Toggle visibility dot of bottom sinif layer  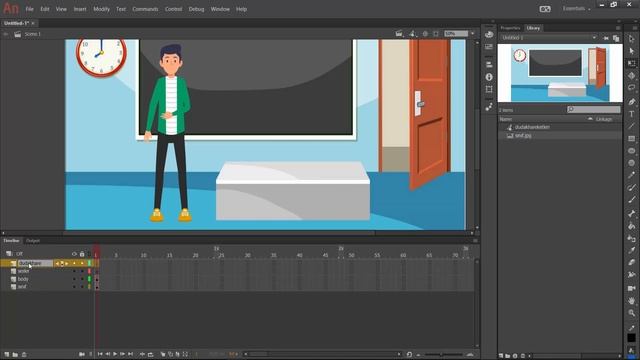(74, 287)
